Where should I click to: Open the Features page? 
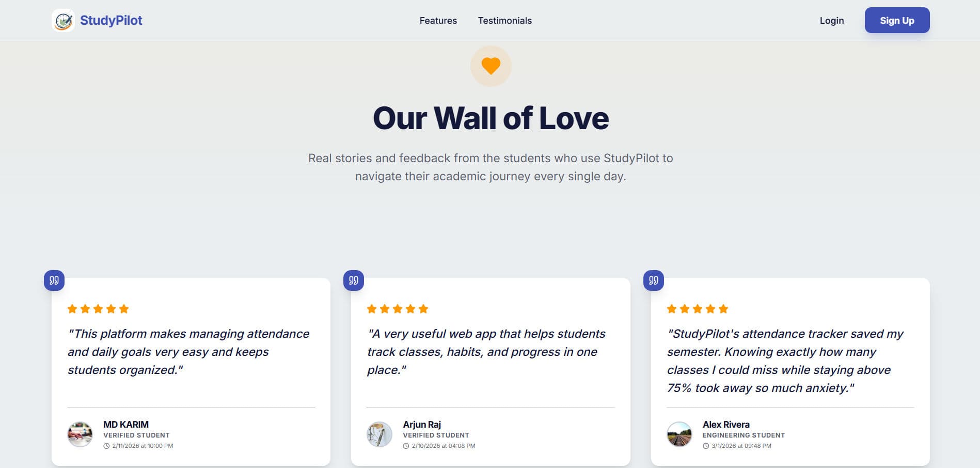437,21
